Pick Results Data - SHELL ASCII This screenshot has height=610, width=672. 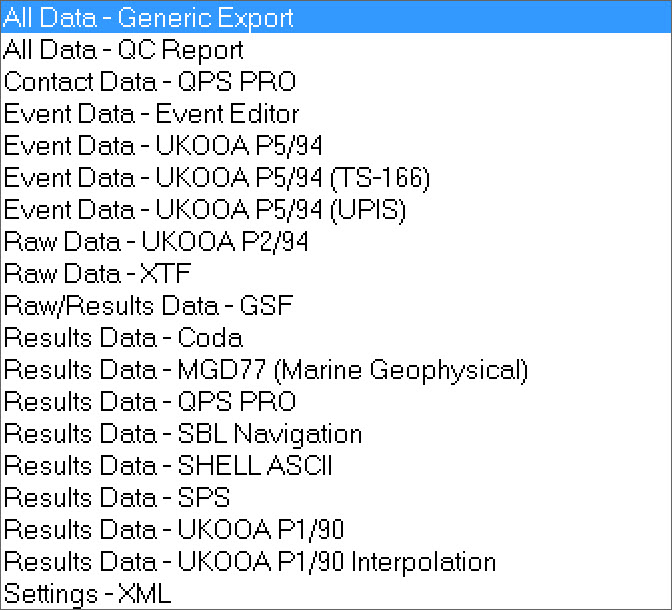168,466
